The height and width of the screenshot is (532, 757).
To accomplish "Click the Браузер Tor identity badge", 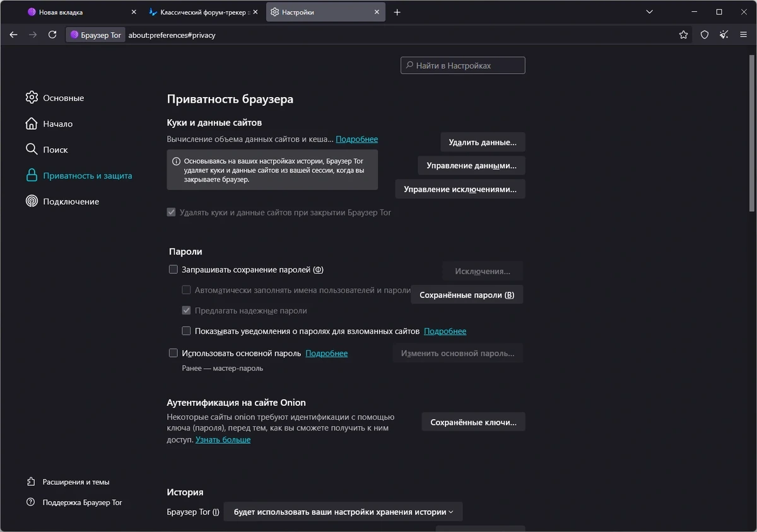I will pyautogui.click(x=96, y=35).
